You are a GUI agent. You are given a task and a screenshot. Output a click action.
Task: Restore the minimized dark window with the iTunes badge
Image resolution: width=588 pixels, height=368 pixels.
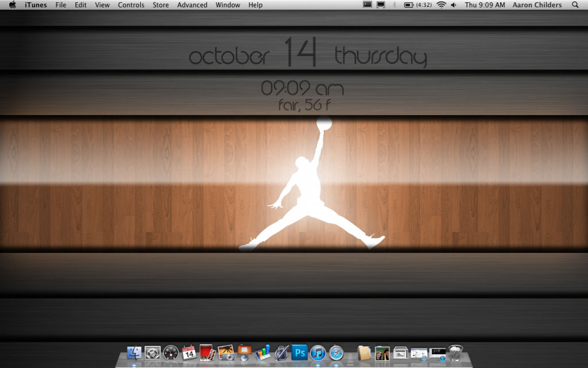[x=437, y=354]
